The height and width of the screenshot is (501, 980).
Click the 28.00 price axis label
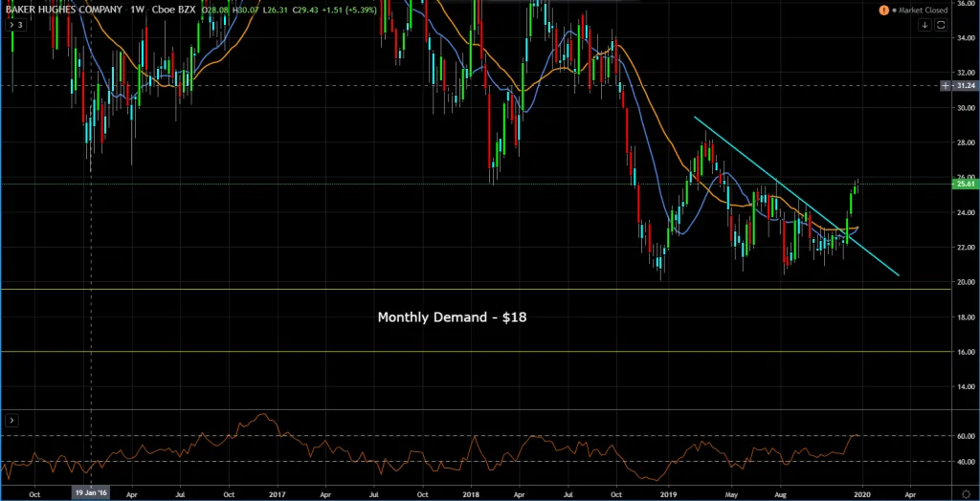967,142
